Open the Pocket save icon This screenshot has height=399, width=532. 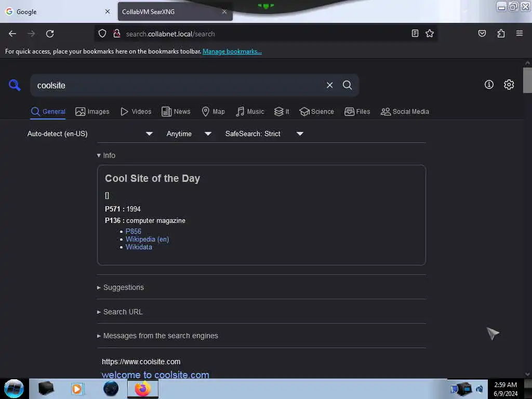click(482, 33)
